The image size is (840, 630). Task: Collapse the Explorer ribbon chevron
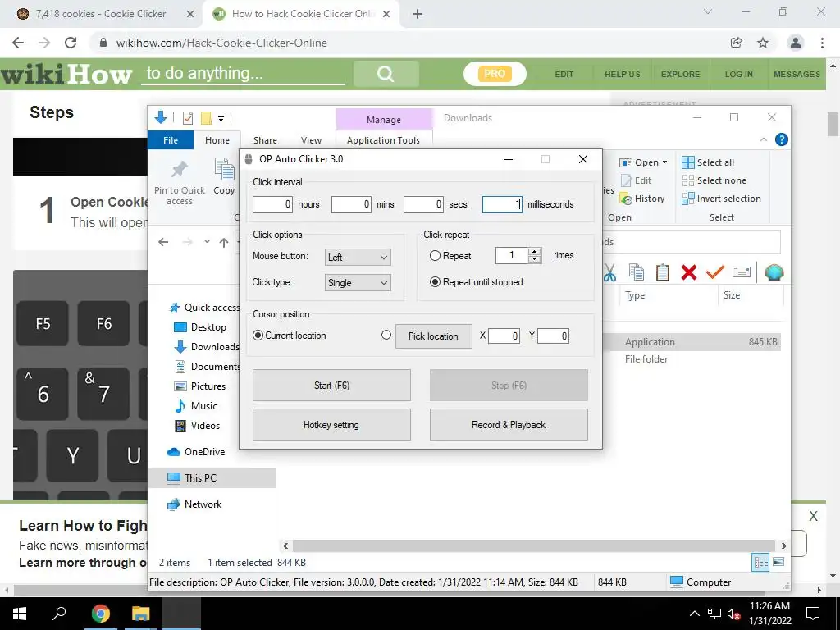[764, 139]
